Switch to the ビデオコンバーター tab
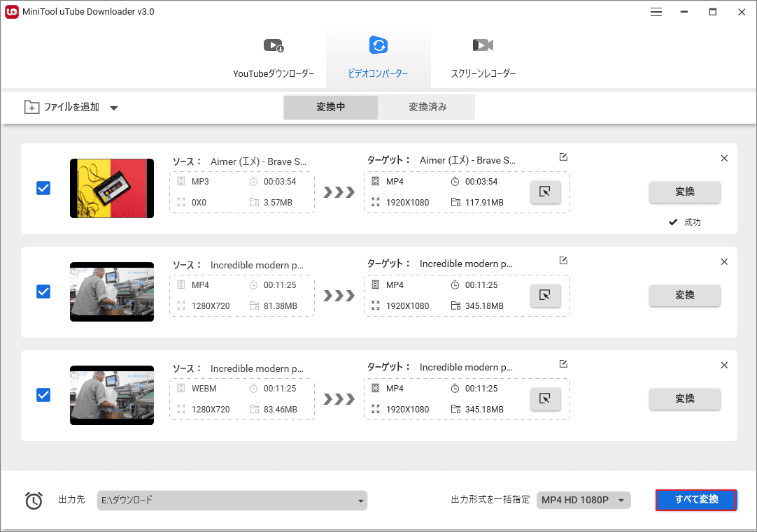The image size is (757, 532). point(378,58)
